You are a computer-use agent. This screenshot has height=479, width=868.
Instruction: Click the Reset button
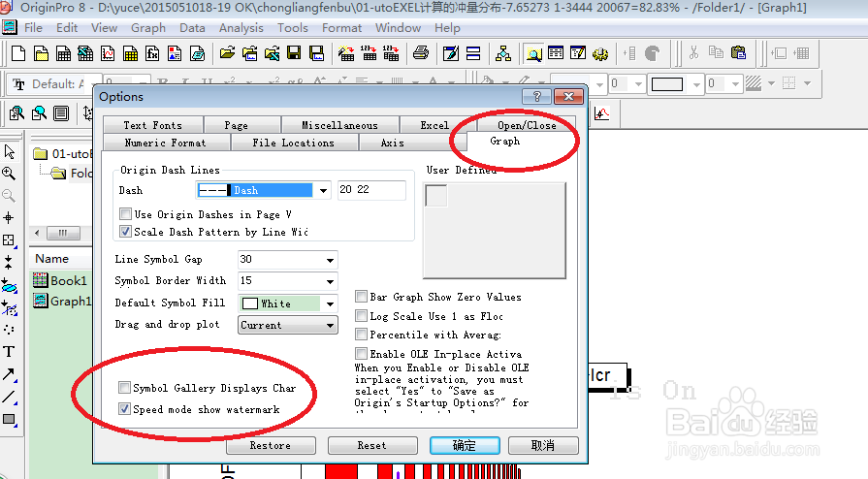(372, 445)
